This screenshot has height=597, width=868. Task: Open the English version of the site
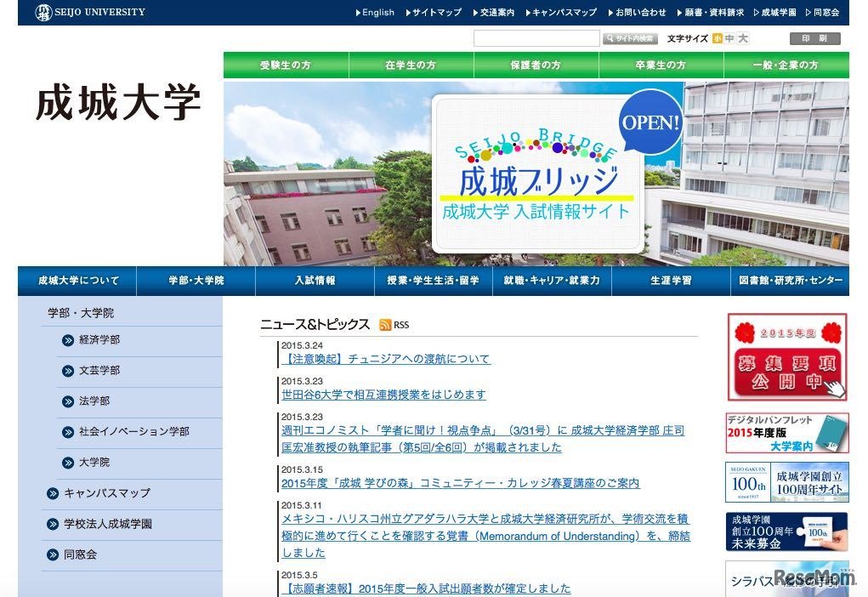(375, 12)
